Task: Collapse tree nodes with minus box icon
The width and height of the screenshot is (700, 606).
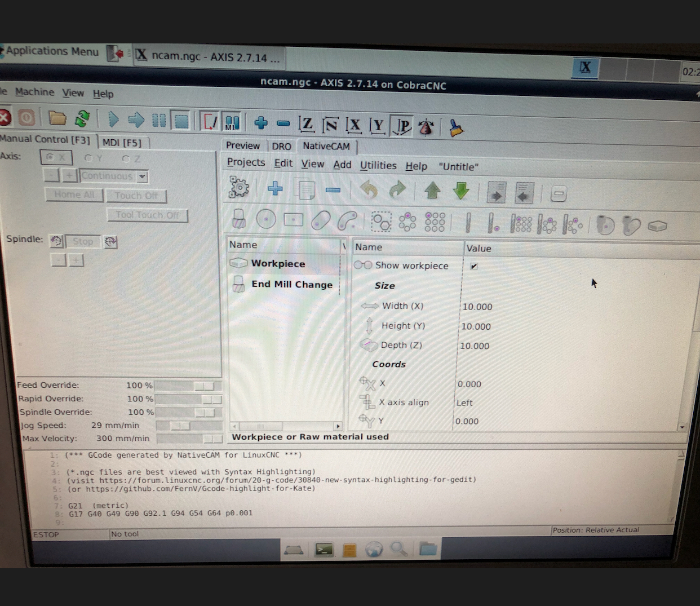Action: pyautogui.click(x=559, y=194)
